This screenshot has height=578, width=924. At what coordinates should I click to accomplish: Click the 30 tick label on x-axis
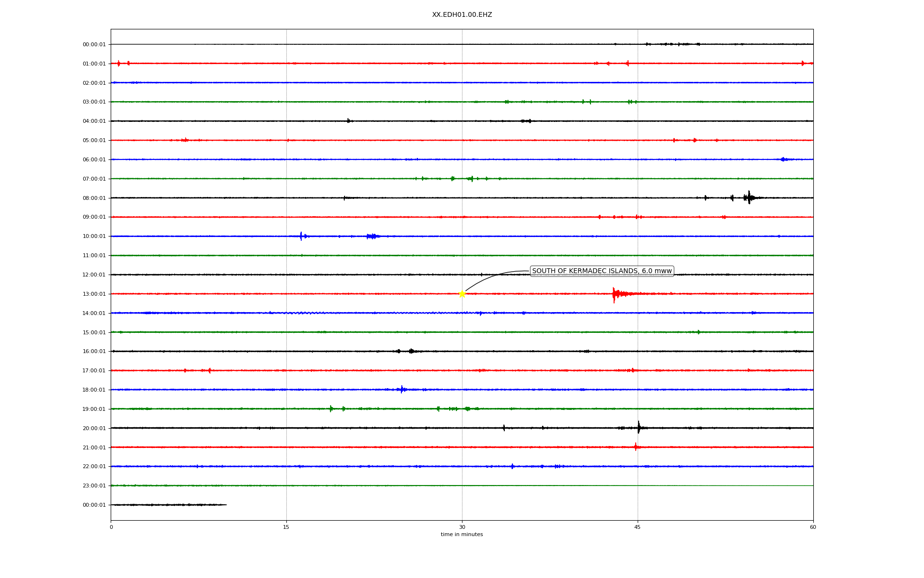click(462, 527)
